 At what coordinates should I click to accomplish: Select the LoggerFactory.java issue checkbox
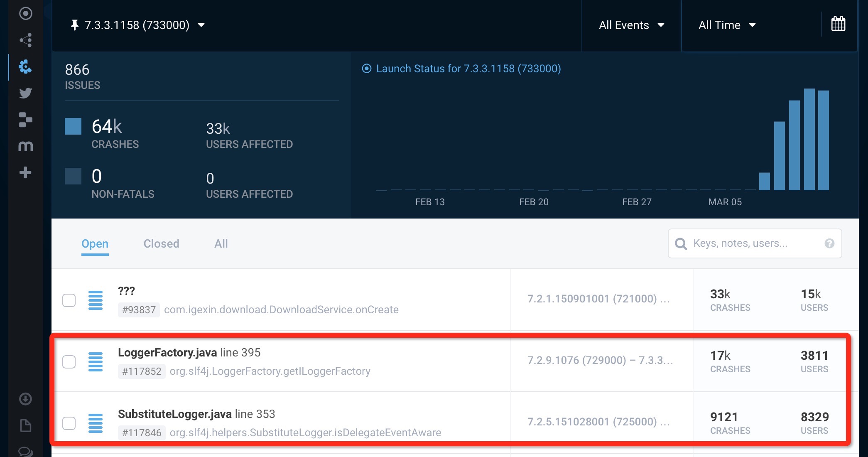pos(69,361)
